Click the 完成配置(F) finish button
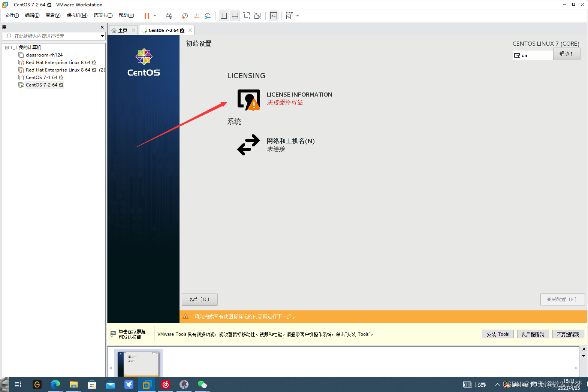This screenshot has height=392, width=588. tap(563, 300)
